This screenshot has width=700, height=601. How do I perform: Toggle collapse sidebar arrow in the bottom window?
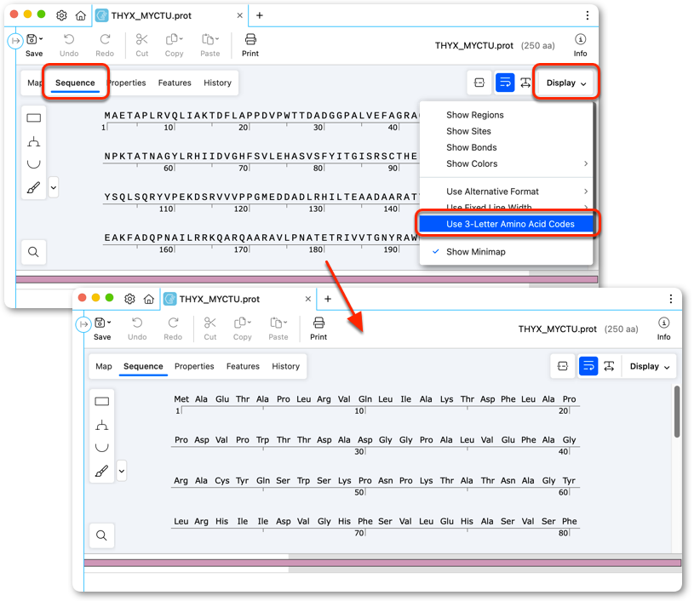tap(83, 324)
